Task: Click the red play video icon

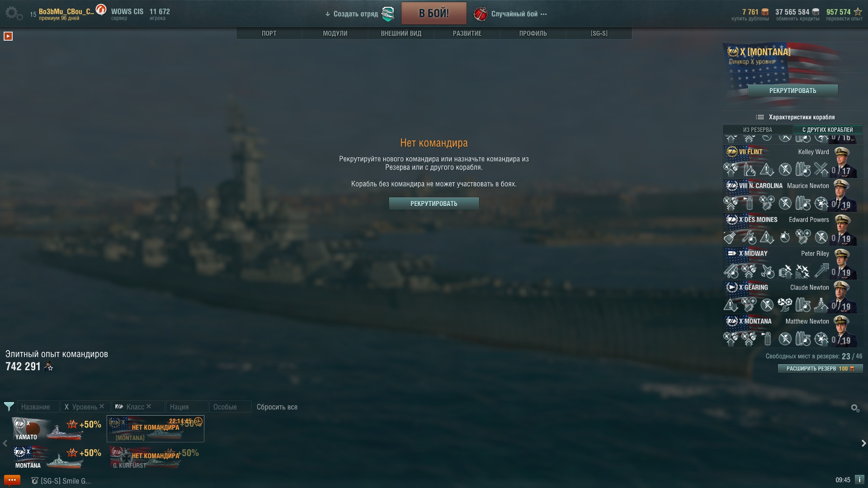Action: coord(8,36)
